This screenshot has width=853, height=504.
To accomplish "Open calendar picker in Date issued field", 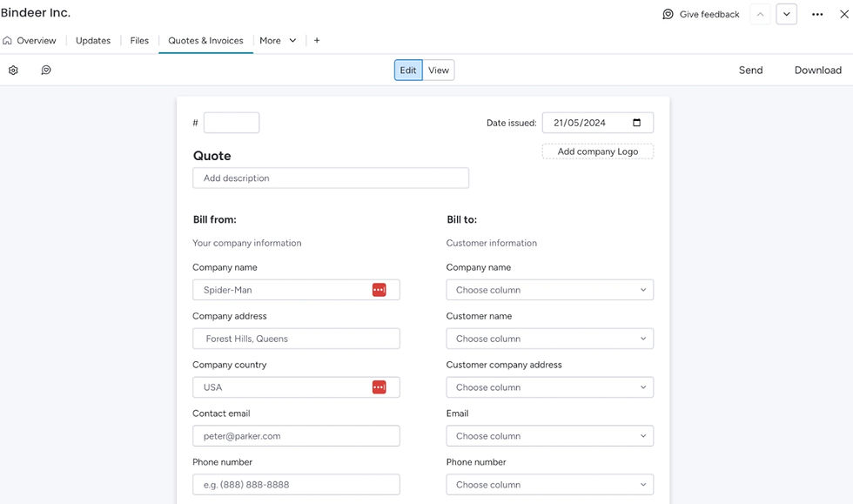I will (x=636, y=123).
